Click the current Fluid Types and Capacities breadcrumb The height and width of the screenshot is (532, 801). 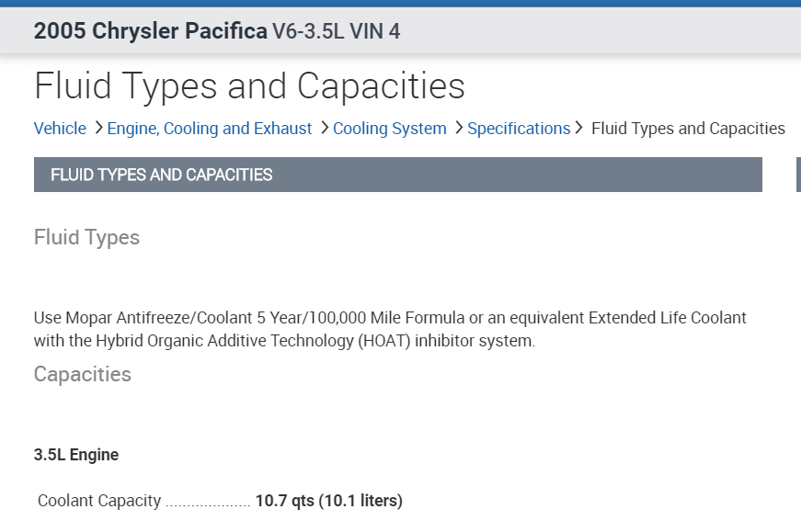(x=688, y=129)
